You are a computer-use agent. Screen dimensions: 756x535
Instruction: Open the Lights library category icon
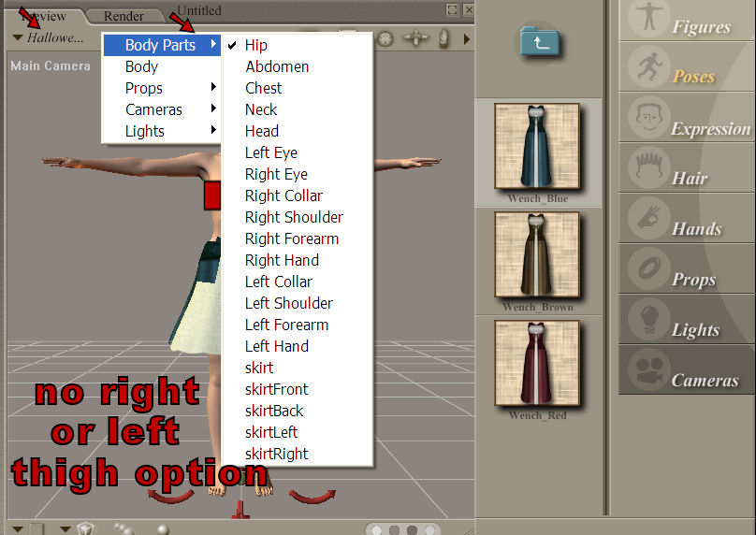[x=649, y=319]
